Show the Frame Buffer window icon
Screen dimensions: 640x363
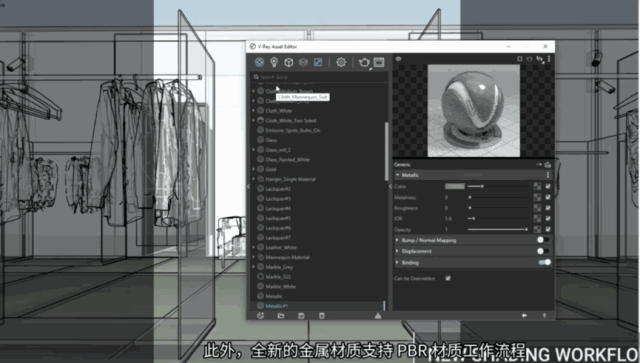(379, 62)
